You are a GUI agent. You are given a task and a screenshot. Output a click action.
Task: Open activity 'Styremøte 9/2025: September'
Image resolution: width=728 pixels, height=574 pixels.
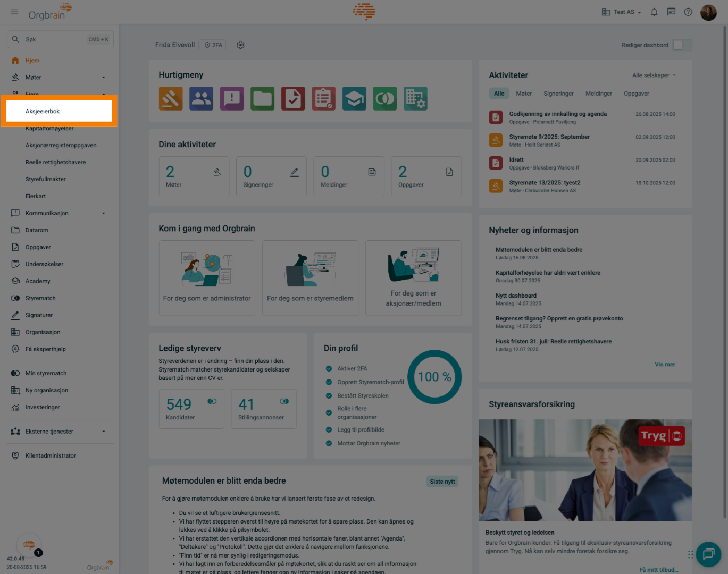tap(582, 140)
